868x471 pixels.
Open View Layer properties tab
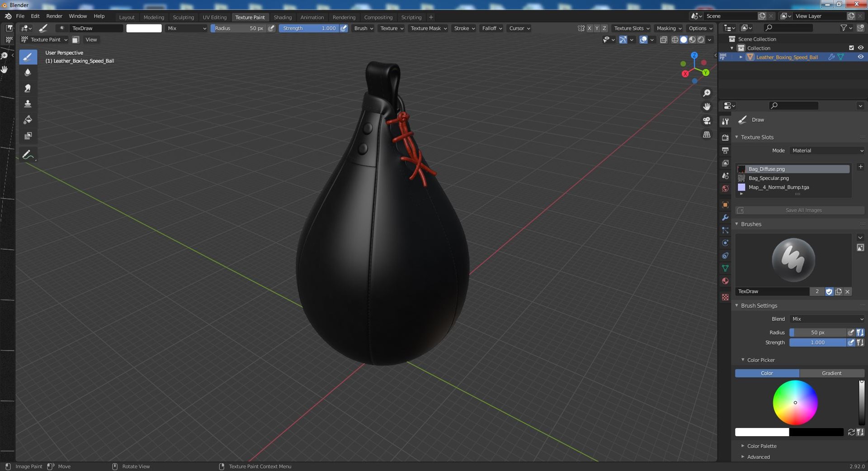click(725, 163)
